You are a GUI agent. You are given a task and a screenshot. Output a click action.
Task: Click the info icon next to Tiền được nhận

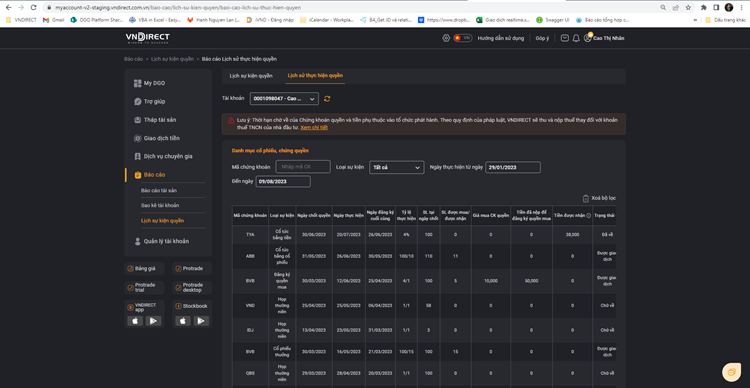(588, 216)
